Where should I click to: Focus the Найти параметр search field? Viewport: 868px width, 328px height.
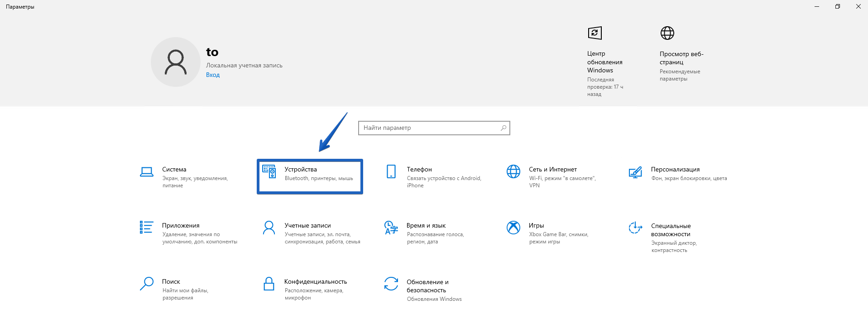pyautogui.click(x=428, y=128)
